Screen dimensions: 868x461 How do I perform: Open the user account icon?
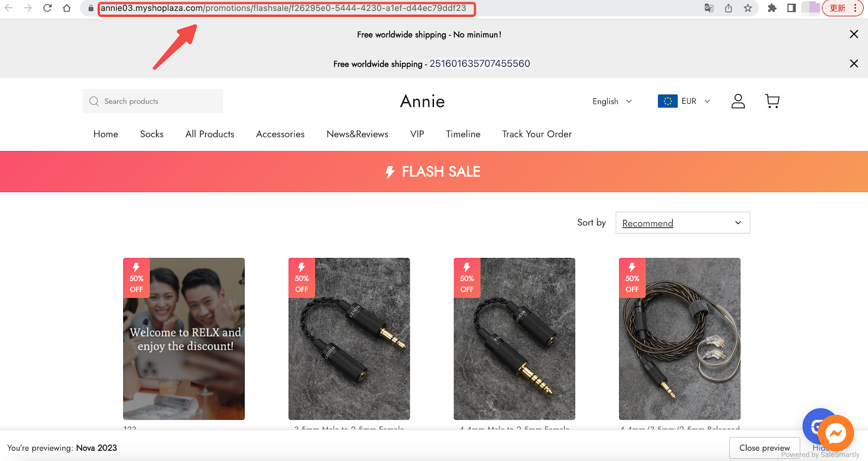[x=738, y=101]
